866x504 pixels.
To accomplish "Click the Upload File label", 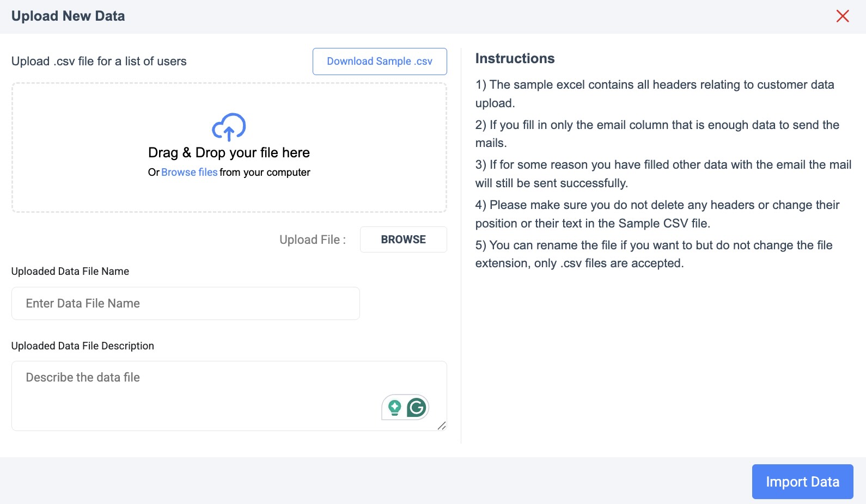I will click(x=312, y=240).
